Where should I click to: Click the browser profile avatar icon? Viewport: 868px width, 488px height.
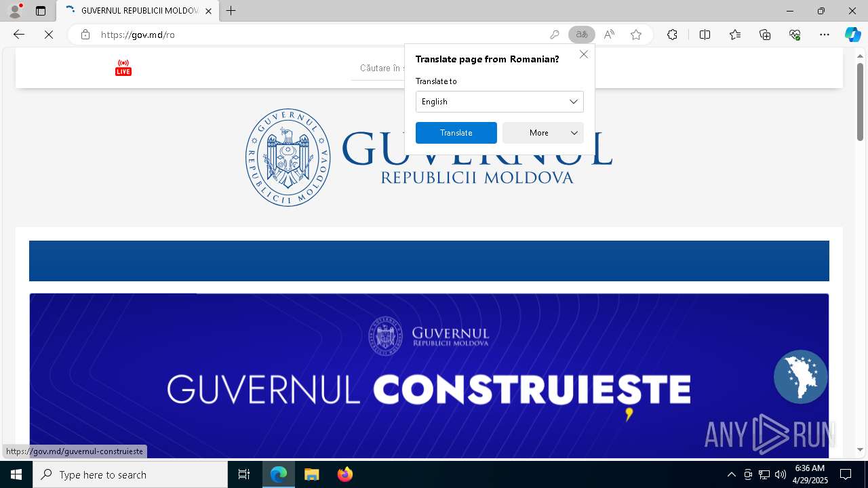[x=14, y=11]
